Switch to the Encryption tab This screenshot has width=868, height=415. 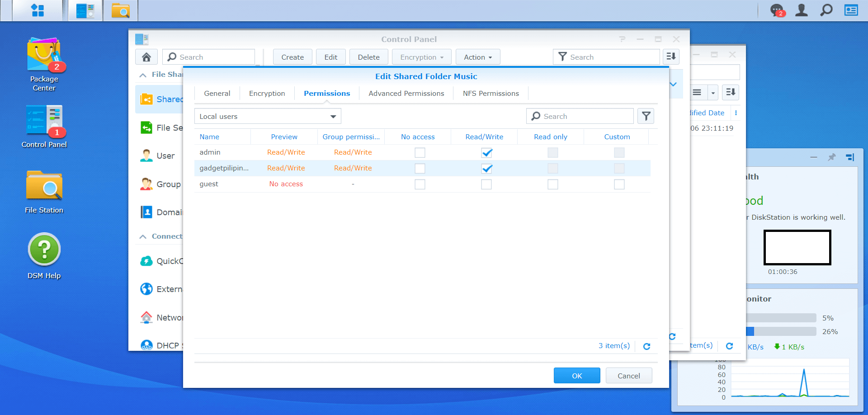coord(267,94)
